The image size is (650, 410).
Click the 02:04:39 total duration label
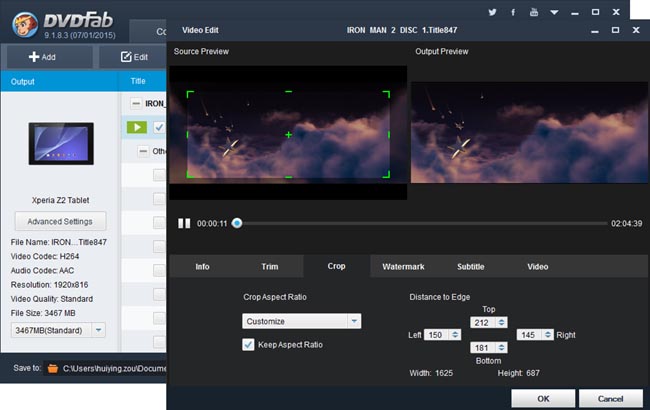point(626,223)
